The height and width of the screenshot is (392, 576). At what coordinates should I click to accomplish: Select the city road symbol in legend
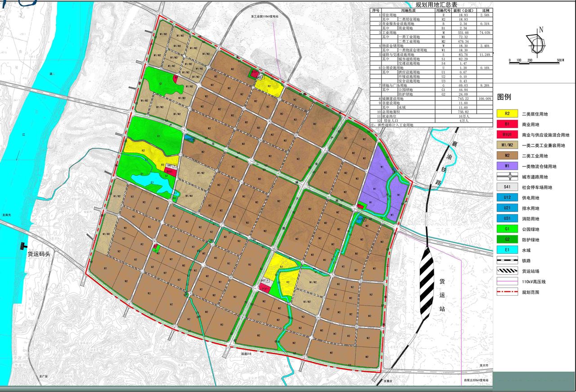506,177
